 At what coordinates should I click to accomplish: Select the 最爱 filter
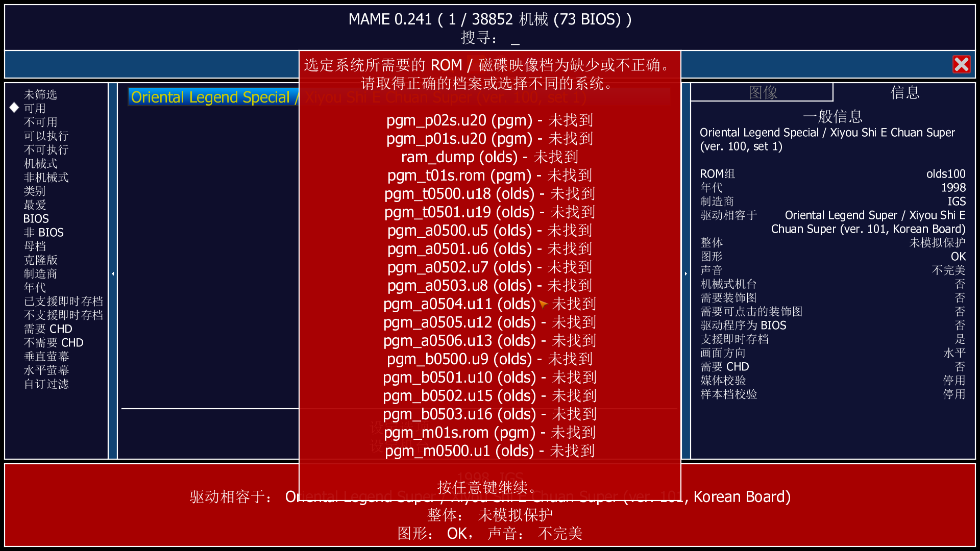(35, 205)
